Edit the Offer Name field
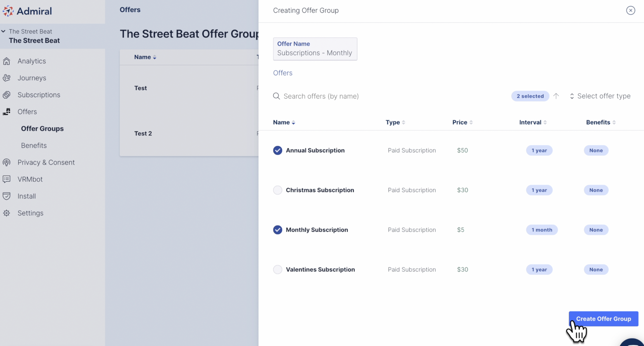This screenshot has height=346, width=644. (x=315, y=49)
